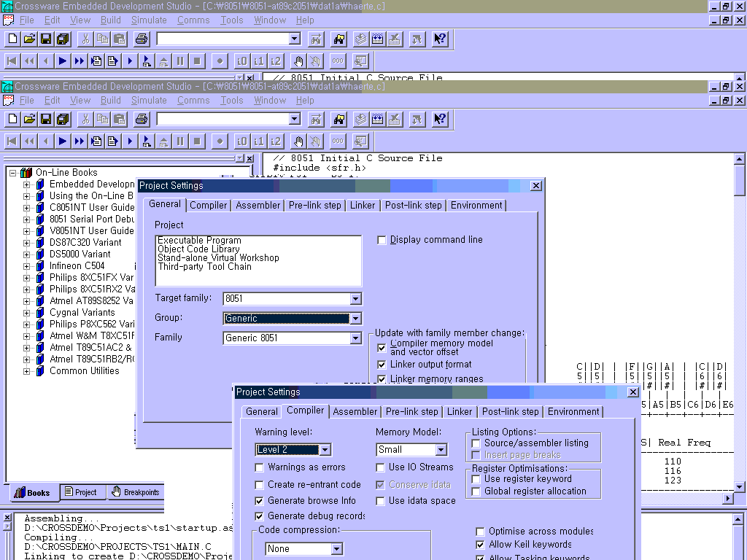Enable the Display command line checkbox

382,240
